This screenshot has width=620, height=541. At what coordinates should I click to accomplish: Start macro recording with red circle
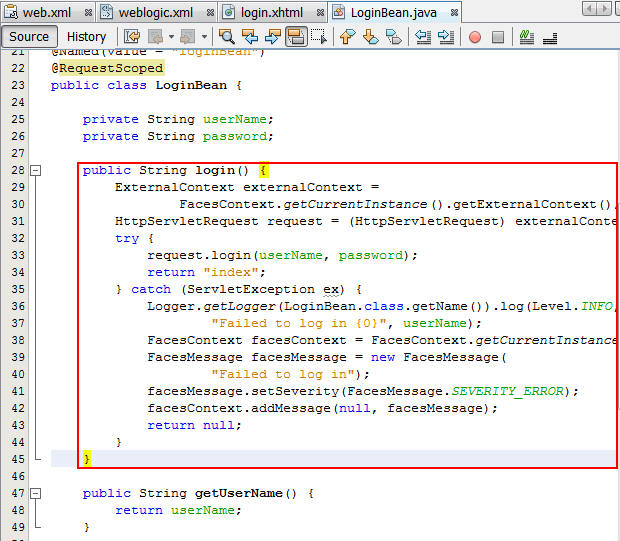pyautogui.click(x=475, y=37)
